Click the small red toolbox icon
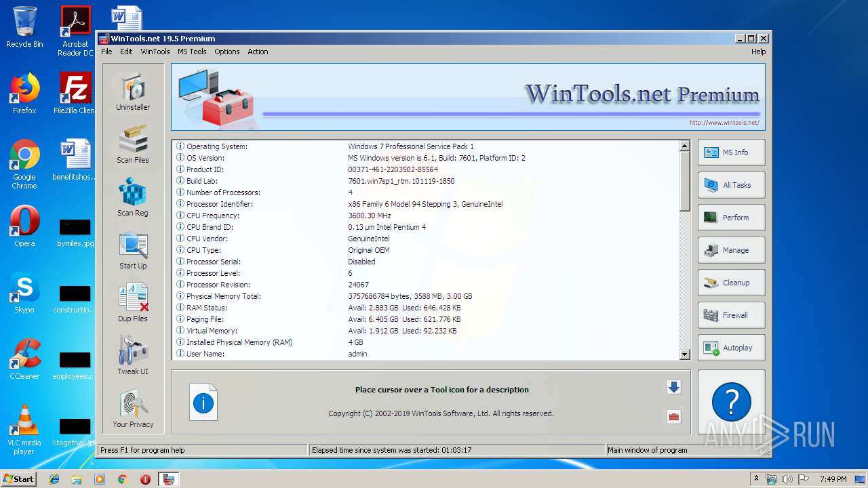868x488 pixels. [673, 417]
